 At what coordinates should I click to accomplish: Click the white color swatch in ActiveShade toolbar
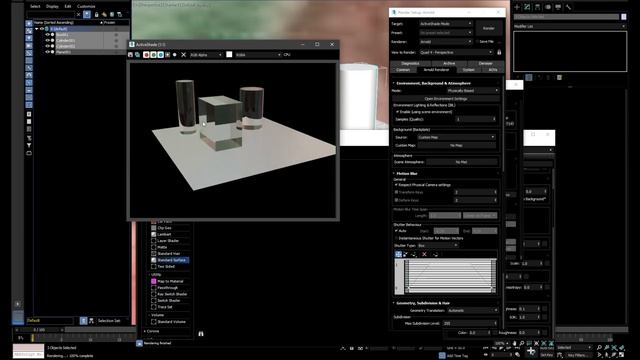(229, 55)
